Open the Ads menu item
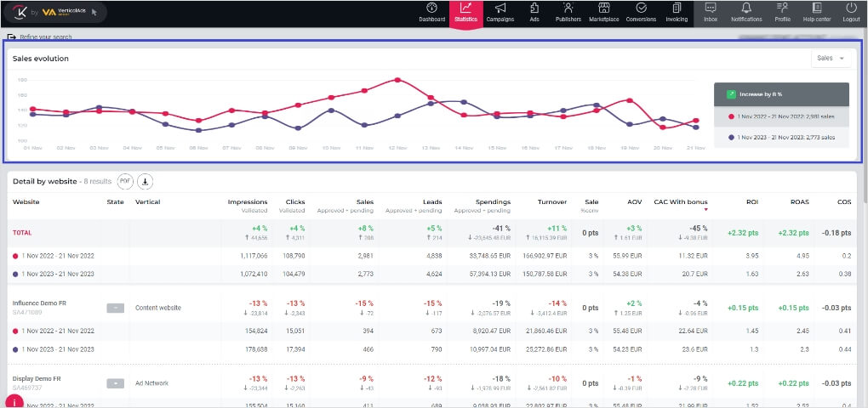 tap(534, 13)
